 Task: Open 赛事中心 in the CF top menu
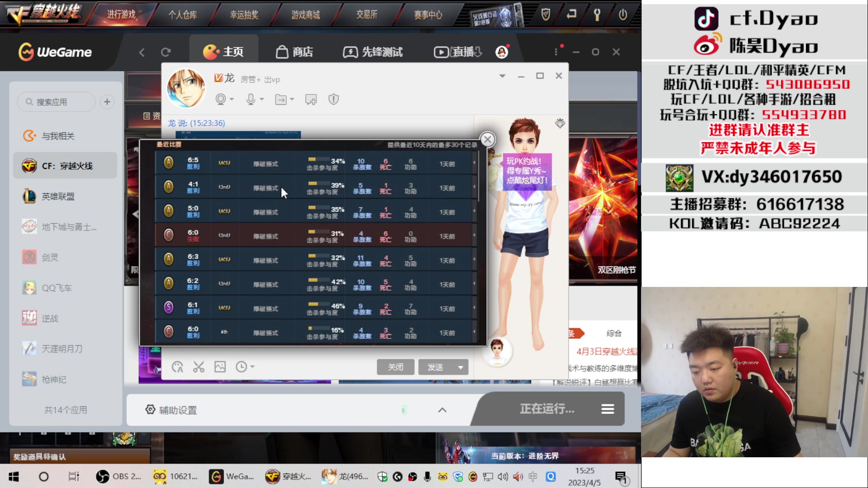click(x=428, y=15)
